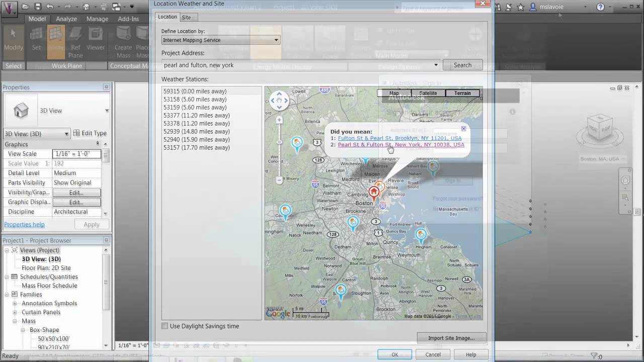Open the 3D View type selector dropdown
Image resolution: width=644 pixels, height=362 pixels.
click(x=107, y=111)
